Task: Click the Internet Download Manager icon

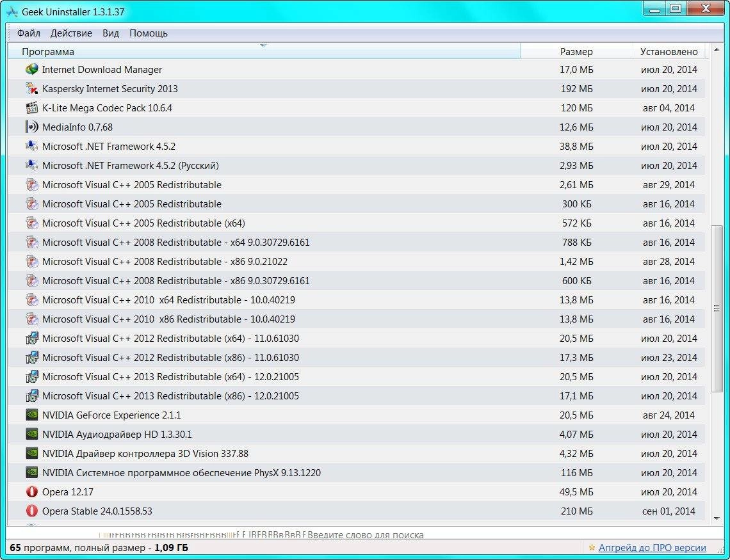Action: (31, 69)
